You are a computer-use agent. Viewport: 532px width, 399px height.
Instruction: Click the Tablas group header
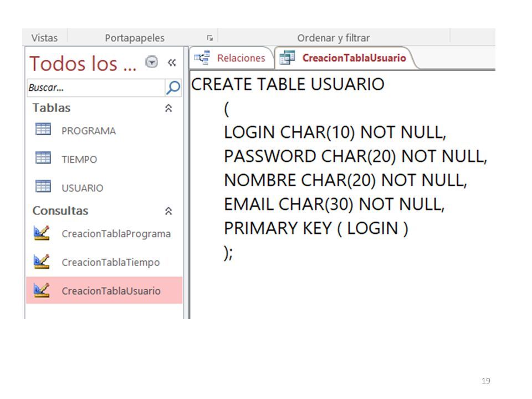point(52,108)
